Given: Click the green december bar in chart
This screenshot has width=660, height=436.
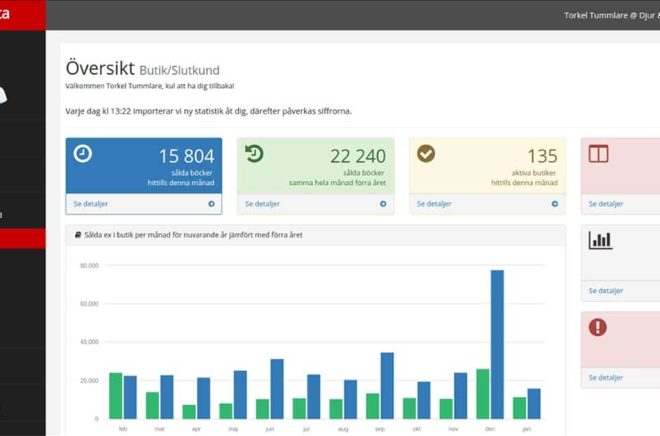Looking at the screenshot, I should [483, 394].
